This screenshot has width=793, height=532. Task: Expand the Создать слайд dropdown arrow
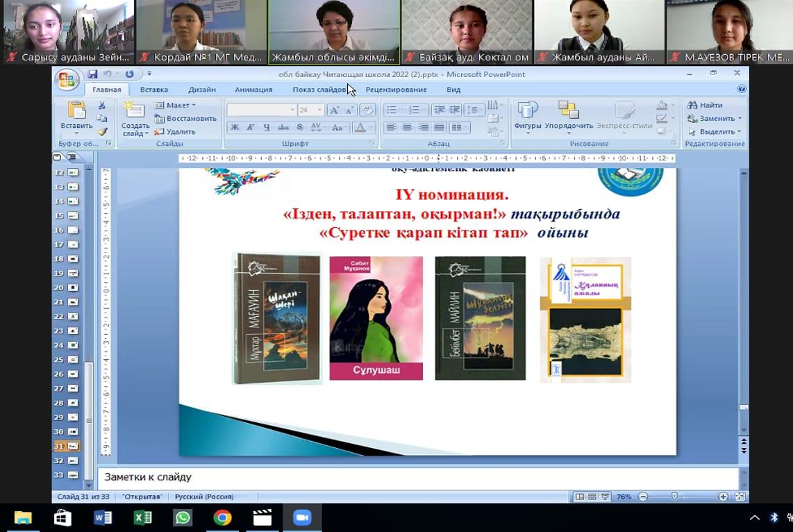147,134
